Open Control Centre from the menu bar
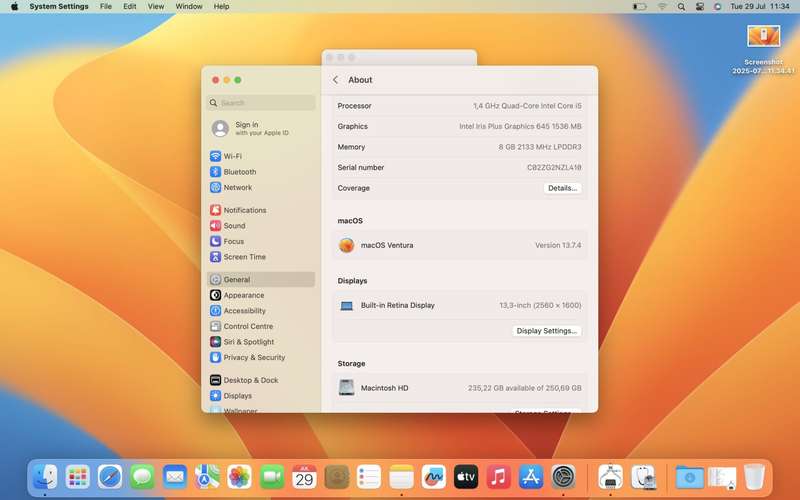 pyautogui.click(x=699, y=7)
